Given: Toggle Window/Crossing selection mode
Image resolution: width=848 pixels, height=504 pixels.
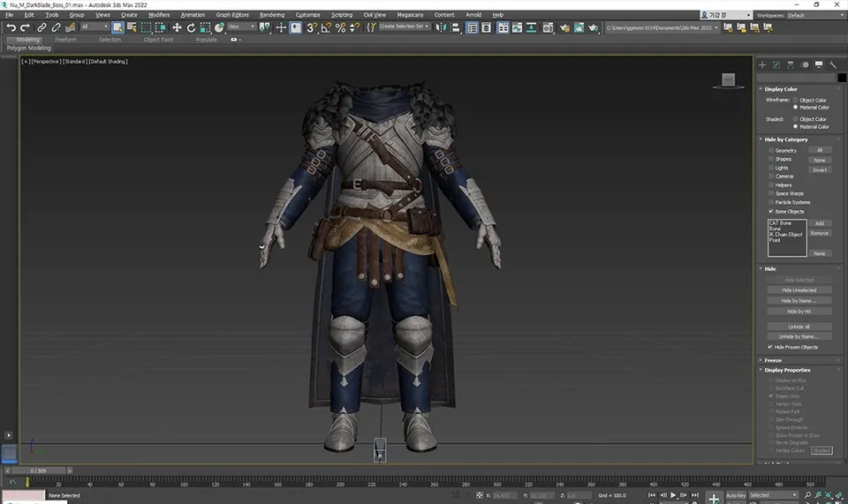Looking at the screenshot, I should click(x=160, y=27).
